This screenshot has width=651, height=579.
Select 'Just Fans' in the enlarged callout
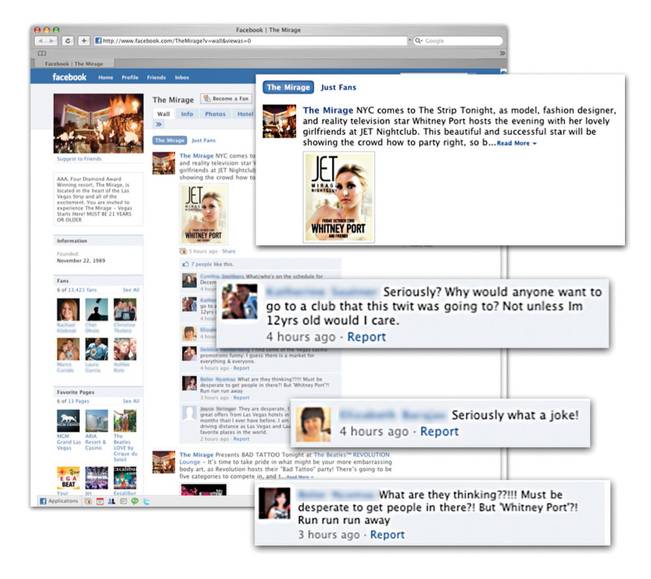click(x=338, y=87)
